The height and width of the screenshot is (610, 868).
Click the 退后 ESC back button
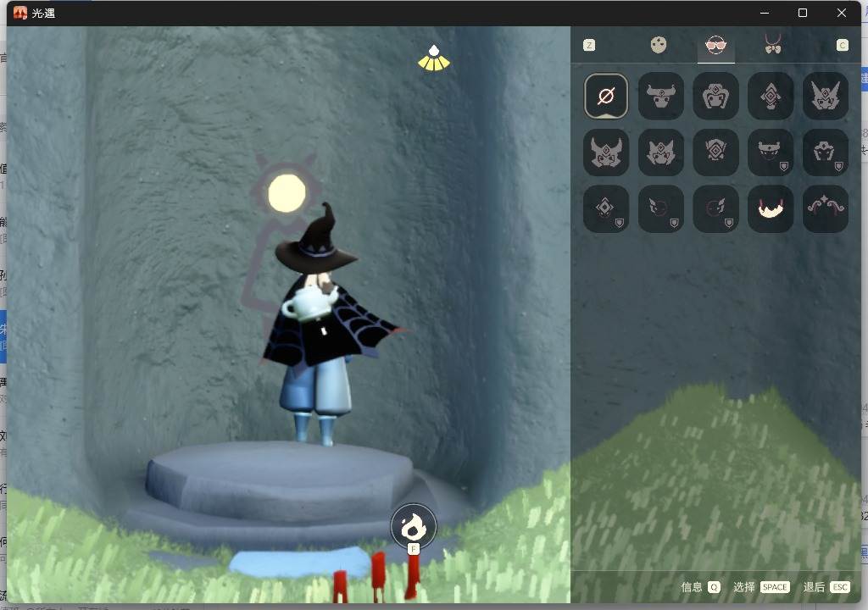[826, 587]
